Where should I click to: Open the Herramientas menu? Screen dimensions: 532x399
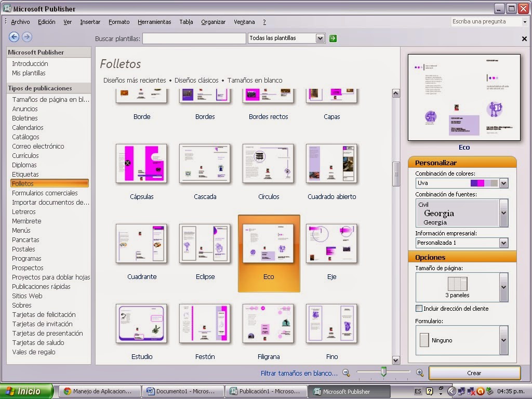point(154,22)
